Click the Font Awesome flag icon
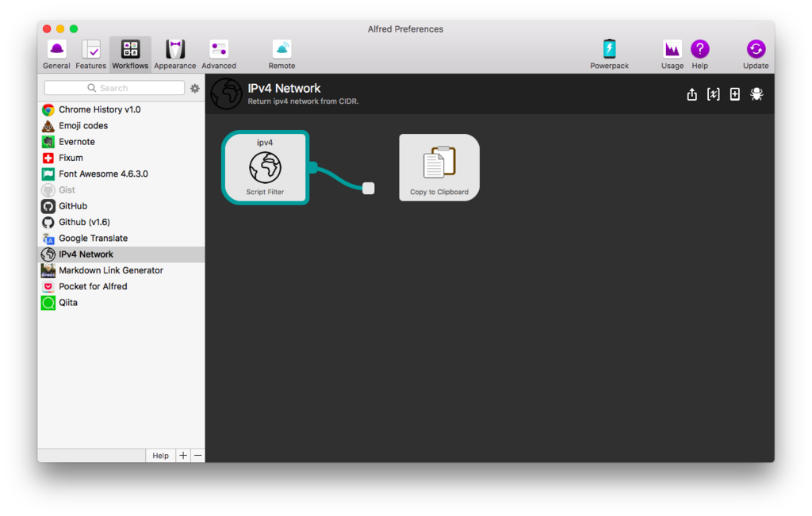 (x=48, y=174)
